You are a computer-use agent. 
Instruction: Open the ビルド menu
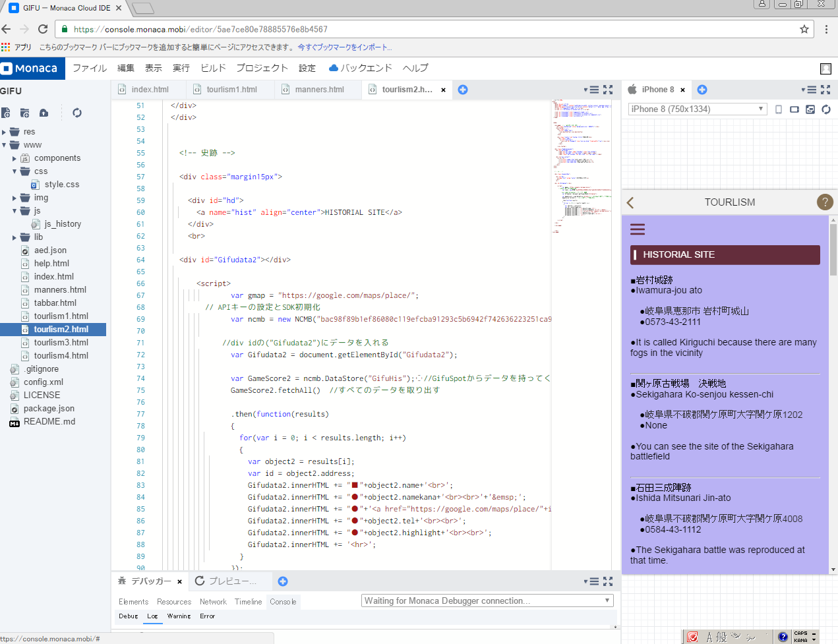point(213,68)
